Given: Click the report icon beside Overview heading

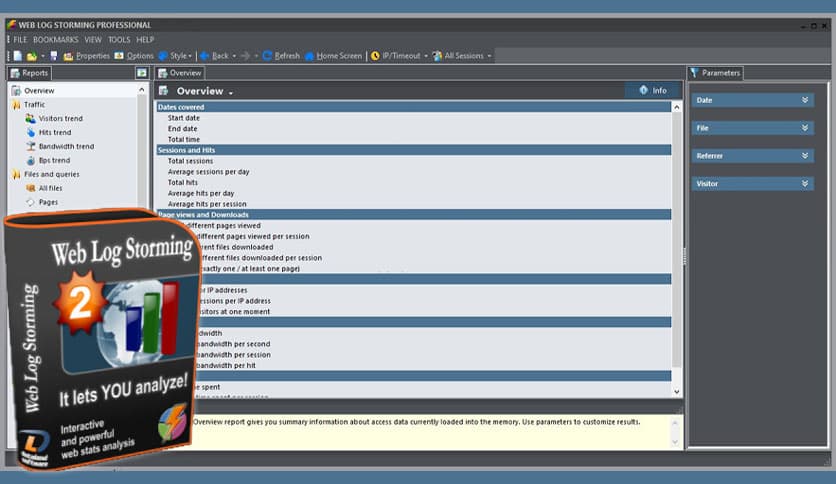Looking at the screenshot, I should click(163, 91).
